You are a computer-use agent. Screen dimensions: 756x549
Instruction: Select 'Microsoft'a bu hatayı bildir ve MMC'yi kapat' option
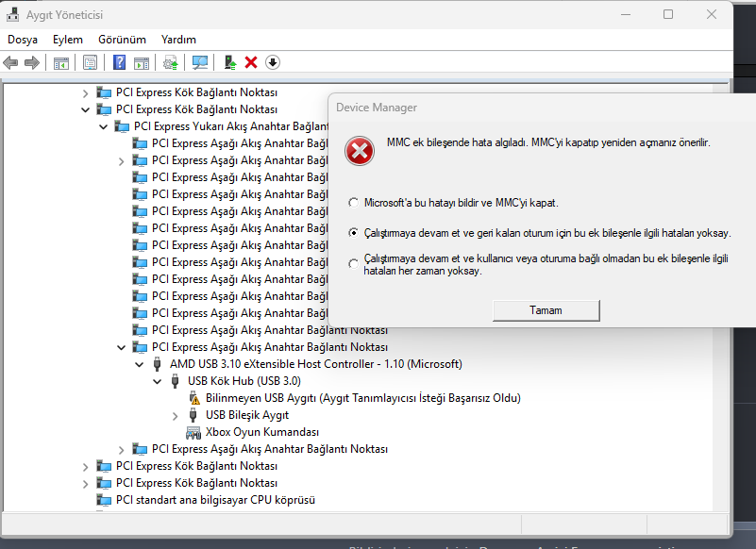pos(353,203)
